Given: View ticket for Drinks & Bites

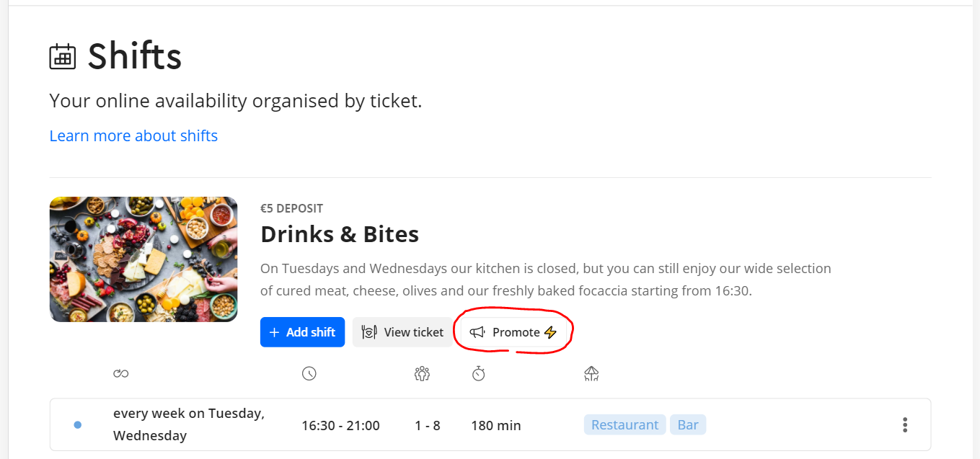Looking at the screenshot, I should [x=402, y=332].
